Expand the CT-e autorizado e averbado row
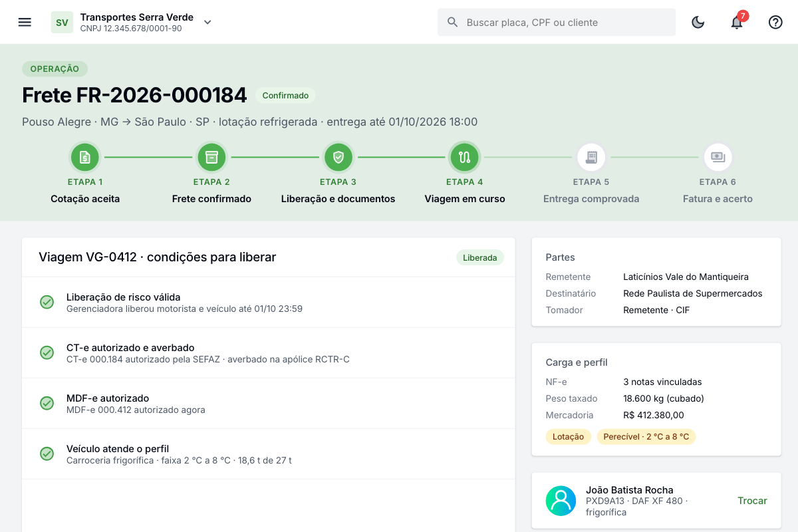Screen dimensions: 798x532 (269, 353)
